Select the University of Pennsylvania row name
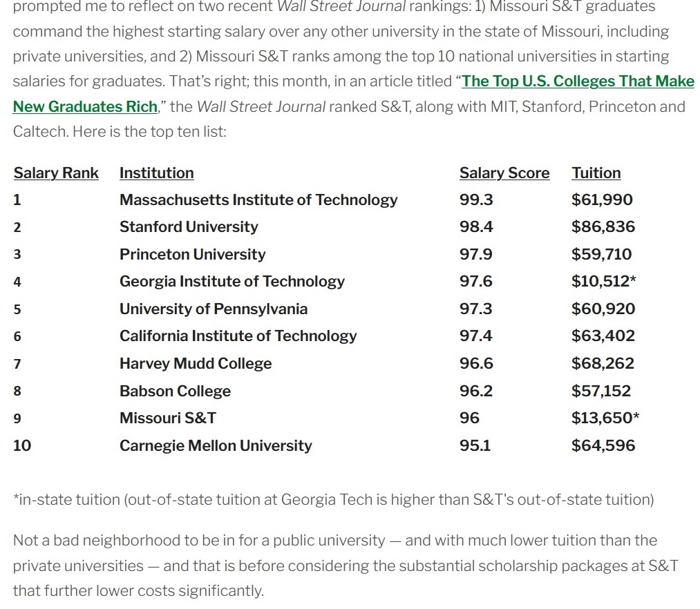 coord(214,309)
